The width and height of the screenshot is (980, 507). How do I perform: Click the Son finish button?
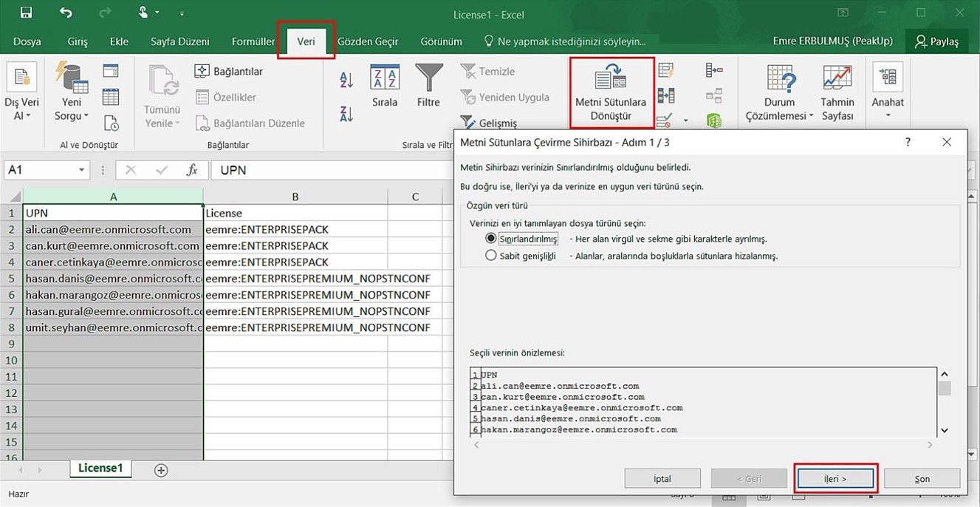coord(922,478)
